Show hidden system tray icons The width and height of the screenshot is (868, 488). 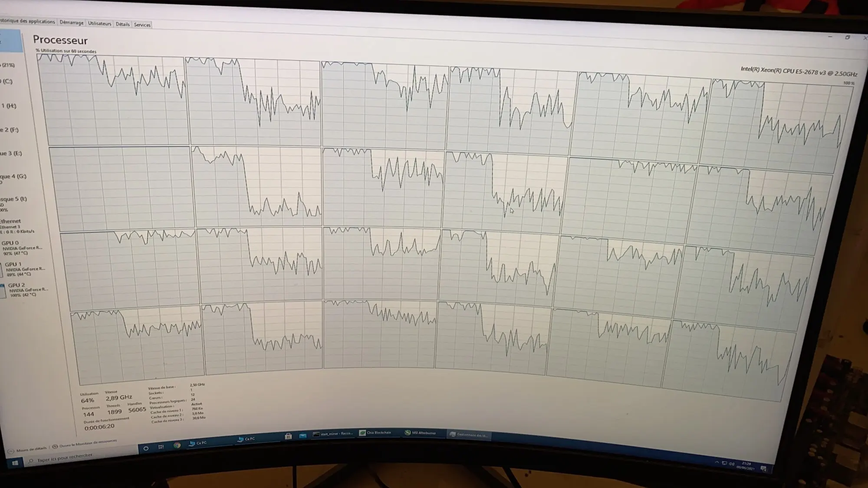tap(717, 463)
